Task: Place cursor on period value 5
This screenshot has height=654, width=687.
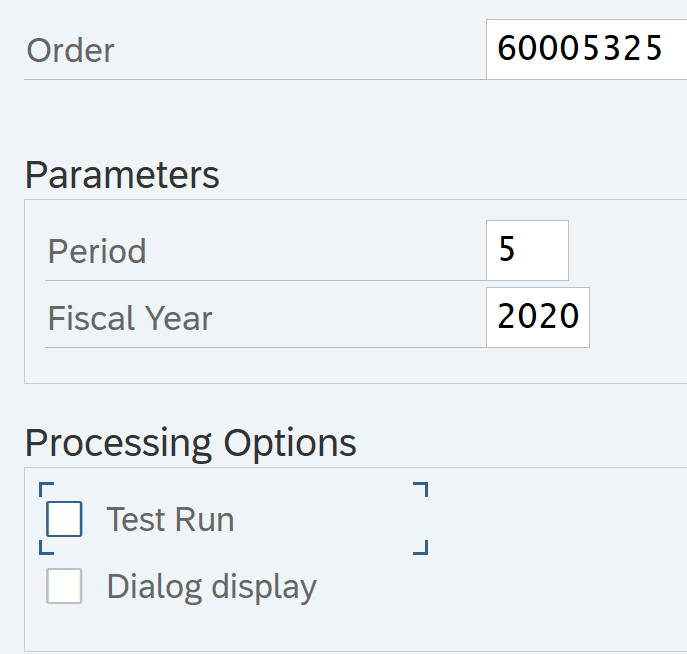Action: [x=507, y=250]
